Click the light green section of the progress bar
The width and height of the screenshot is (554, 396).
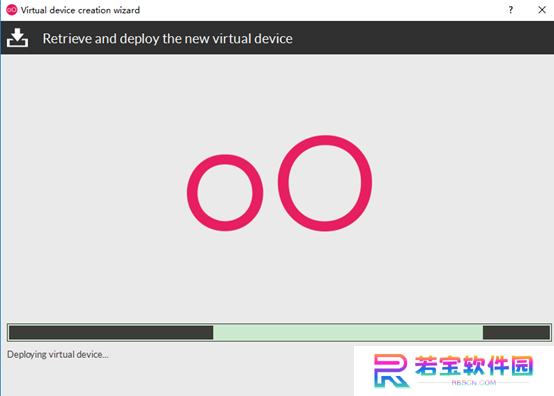pyautogui.click(x=348, y=332)
